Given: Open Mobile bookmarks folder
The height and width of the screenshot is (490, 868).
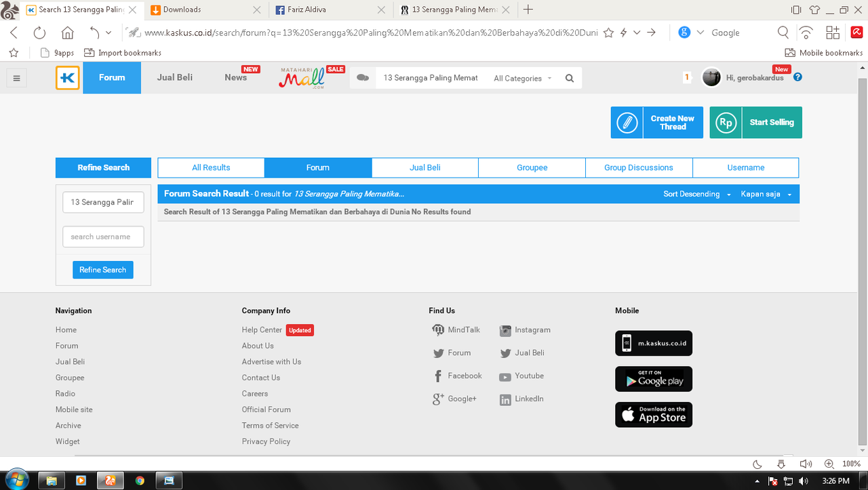Looking at the screenshot, I should (824, 53).
